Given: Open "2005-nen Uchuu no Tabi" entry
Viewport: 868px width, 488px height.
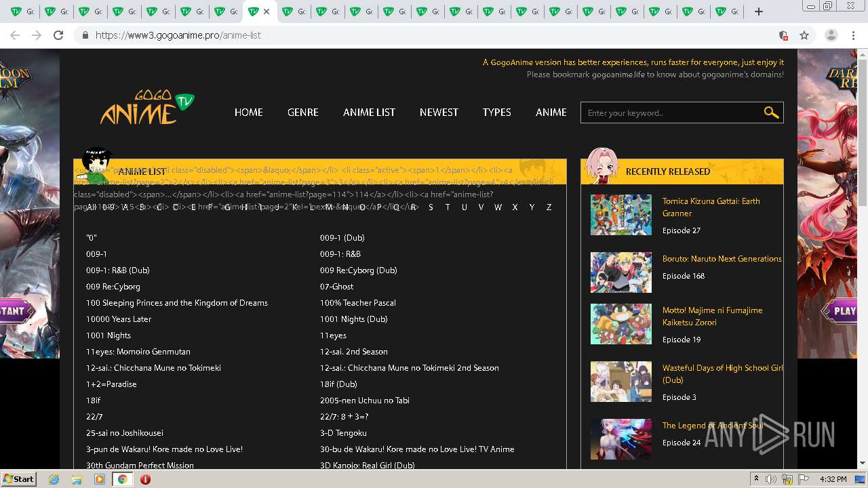Looking at the screenshot, I should click(x=364, y=401).
